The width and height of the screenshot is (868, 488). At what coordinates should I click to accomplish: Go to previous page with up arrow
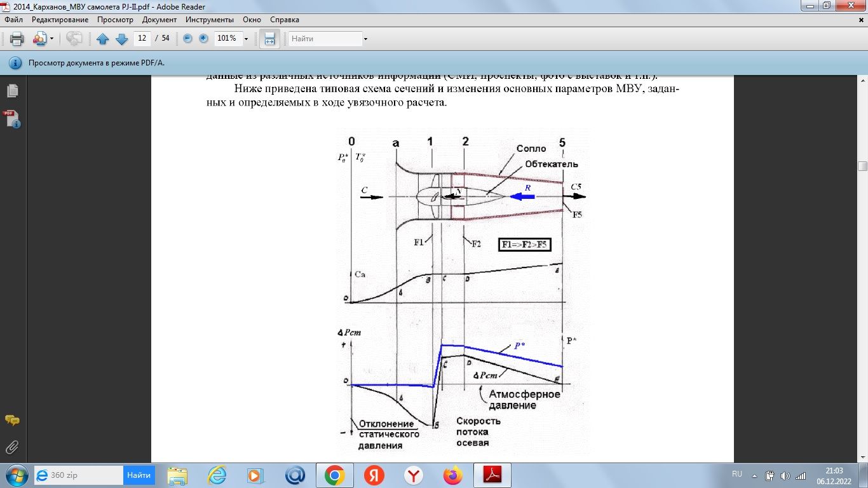click(x=103, y=39)
